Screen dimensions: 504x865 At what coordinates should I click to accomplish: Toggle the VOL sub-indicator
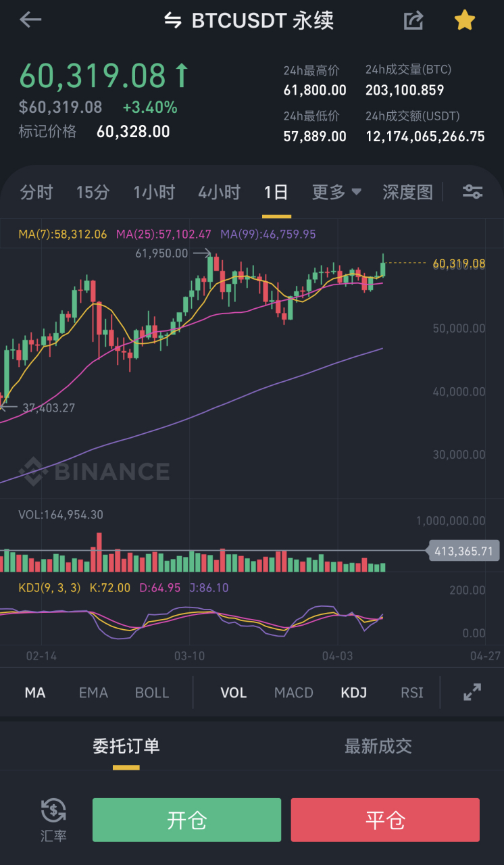pos(234,693)
